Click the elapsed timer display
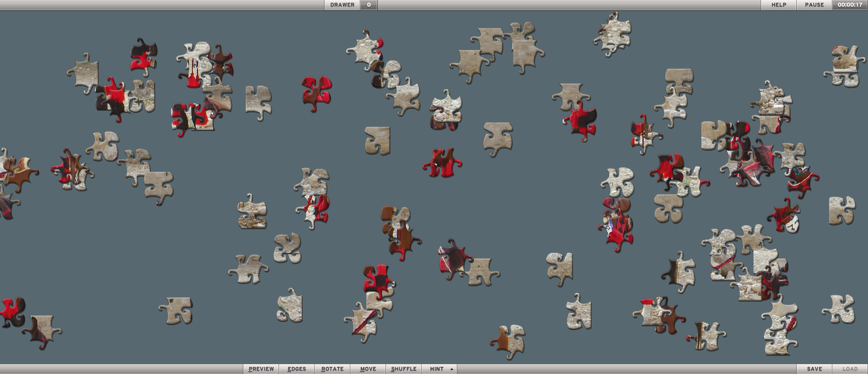This screenshot has height=374, width=868. tap(850, 4)
